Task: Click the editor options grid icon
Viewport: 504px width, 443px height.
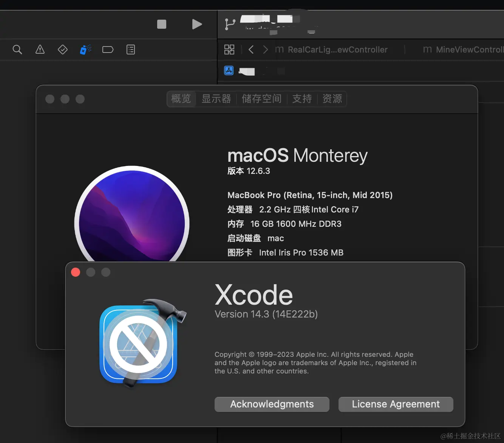Action: [x=229, y=50]
